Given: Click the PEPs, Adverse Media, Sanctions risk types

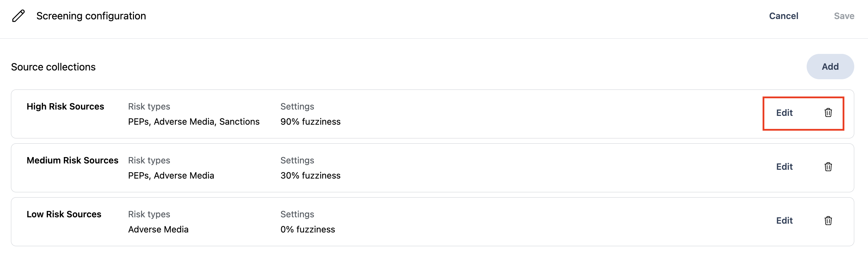Looking at the screenshot, I should click(x=194, y=122).
